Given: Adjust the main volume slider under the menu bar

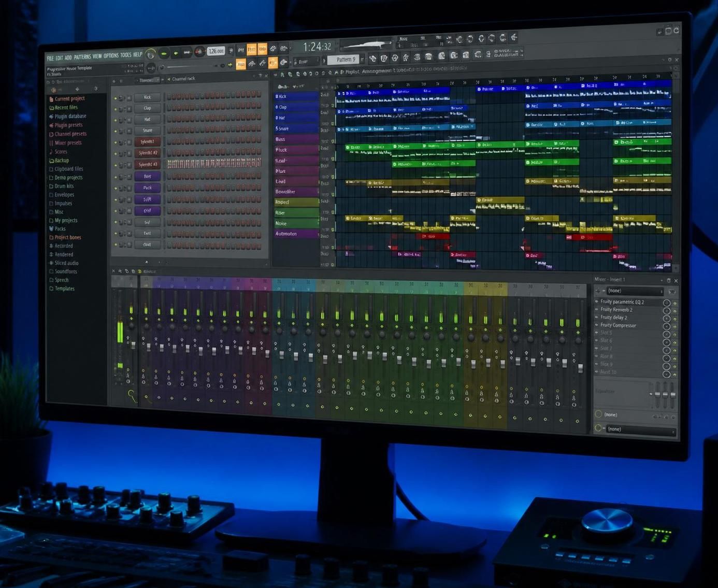Looking at the screenshot, I should click(193, 66).
